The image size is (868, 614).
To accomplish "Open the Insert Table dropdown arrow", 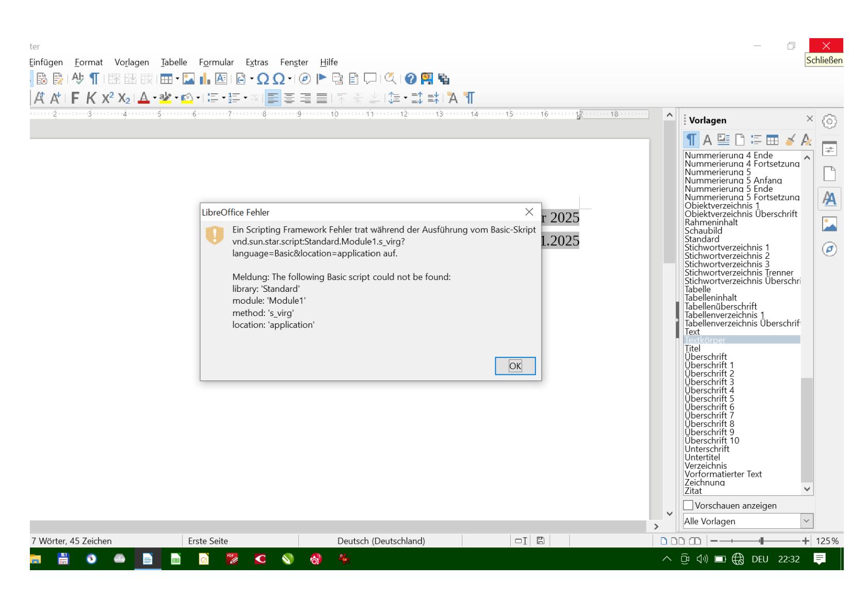I will pyautogui.click(x=177, y=79).
